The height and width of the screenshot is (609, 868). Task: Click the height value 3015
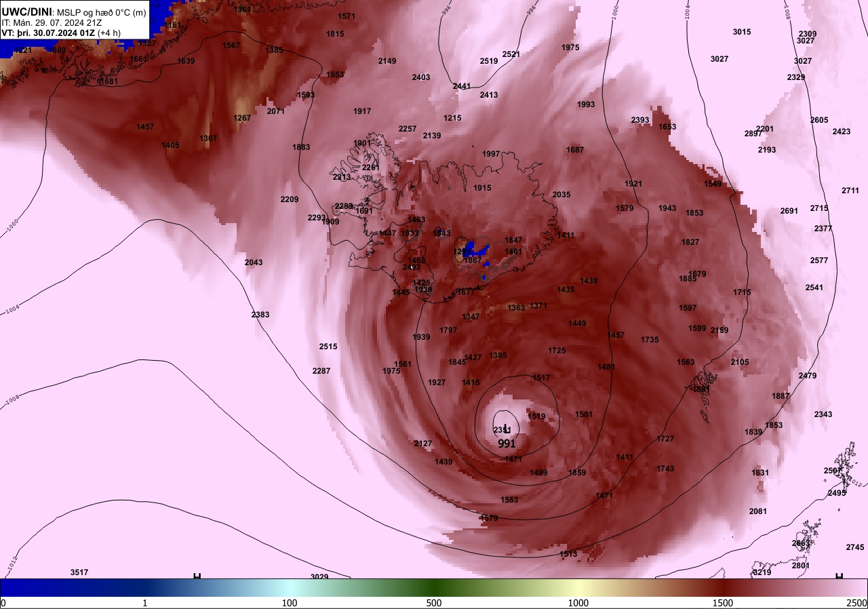(x=742, y=32)
